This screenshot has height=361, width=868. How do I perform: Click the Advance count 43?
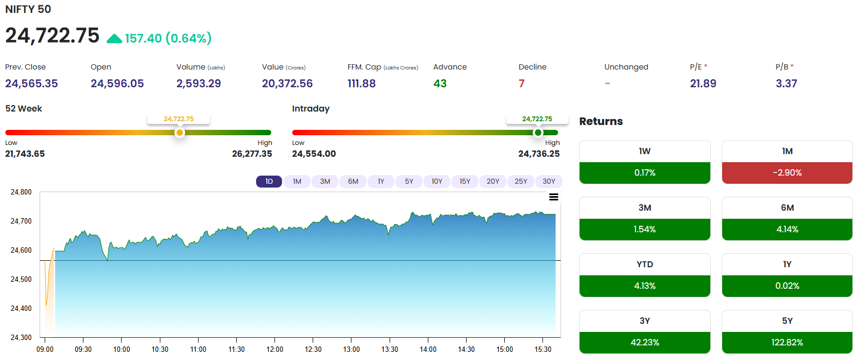pyautogui.click(x=440, y=84)
